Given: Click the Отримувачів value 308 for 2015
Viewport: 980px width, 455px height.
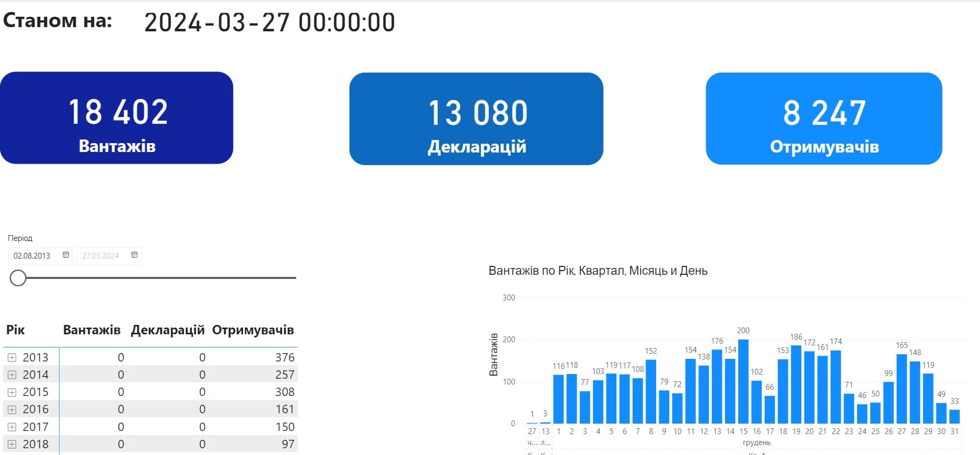Looking at the screenshot, I should pyautogui.click(x=285, y=392).
